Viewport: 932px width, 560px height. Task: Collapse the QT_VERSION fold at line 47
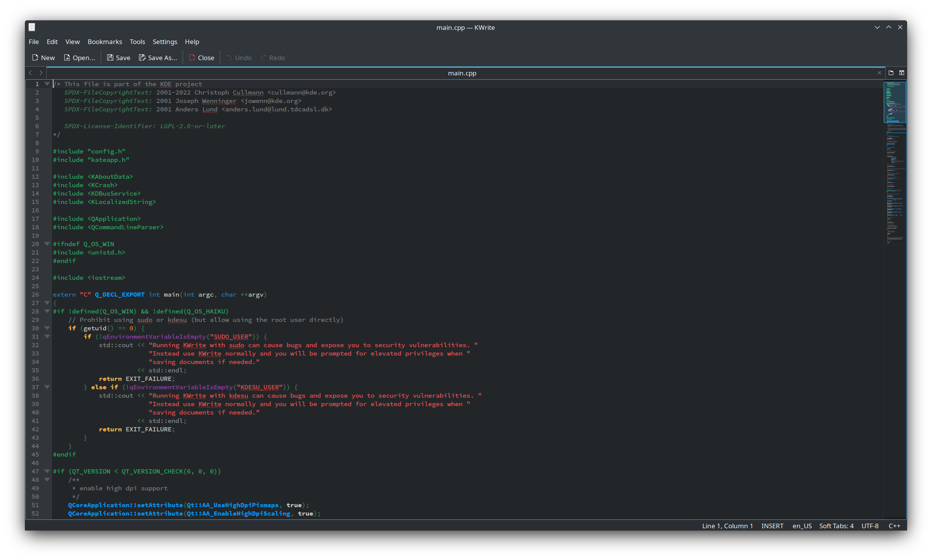[47, 471]
